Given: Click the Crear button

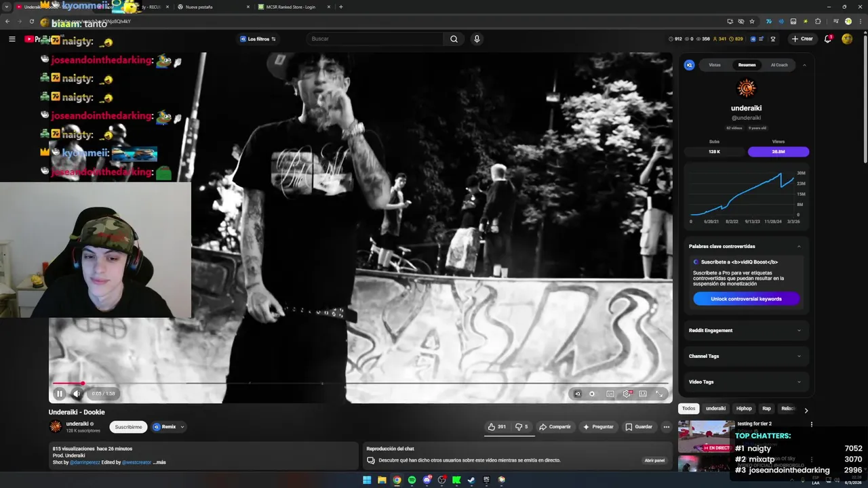Looking at the screenshot, I should 802,39.
